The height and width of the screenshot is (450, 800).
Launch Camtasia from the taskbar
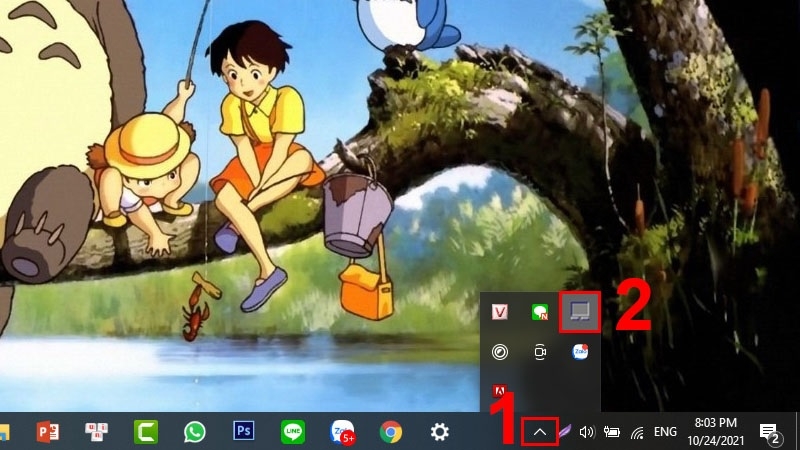click(x=145, y=432)
